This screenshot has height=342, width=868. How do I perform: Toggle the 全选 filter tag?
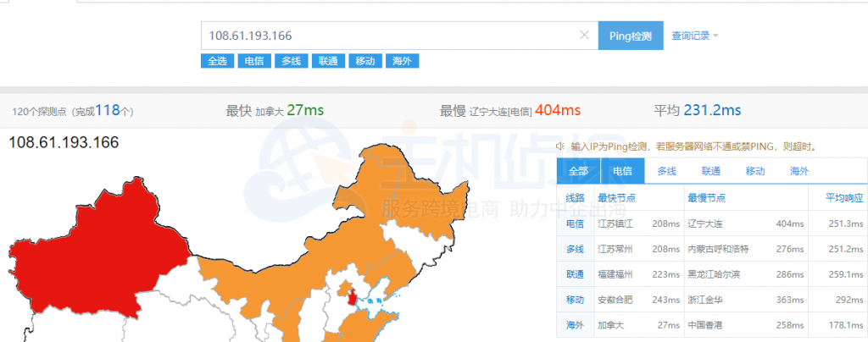tap(217, 61)
